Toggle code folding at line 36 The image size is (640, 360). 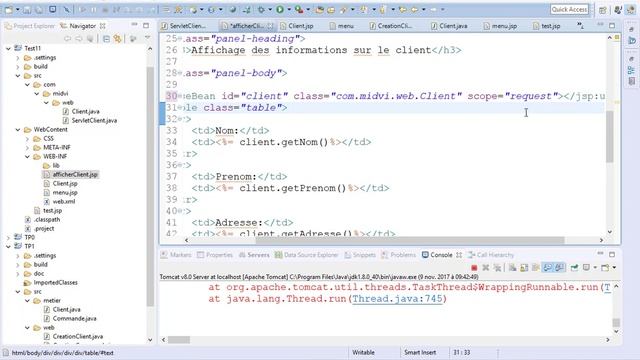(x=181, y=165)
